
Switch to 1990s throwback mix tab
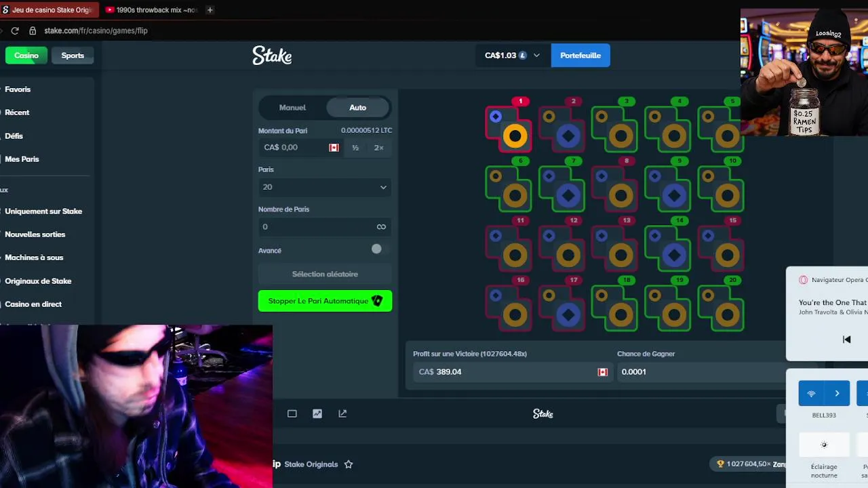[151, 9]
